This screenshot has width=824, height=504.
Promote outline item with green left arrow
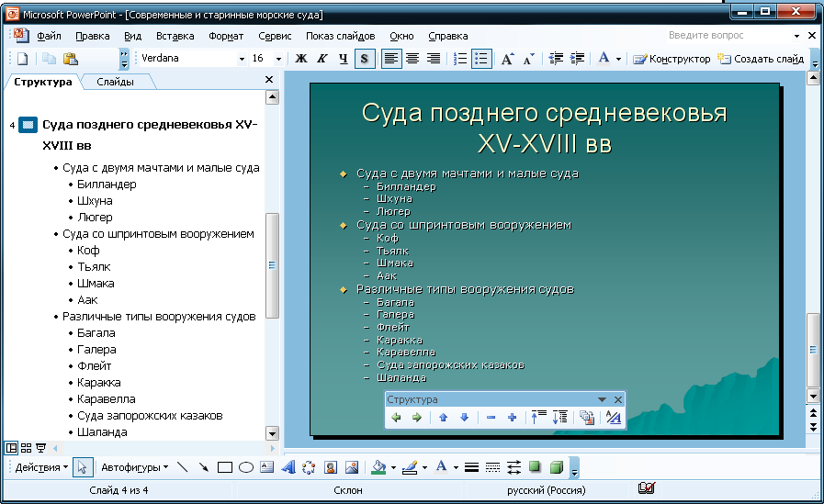click(x=396, y=418)
